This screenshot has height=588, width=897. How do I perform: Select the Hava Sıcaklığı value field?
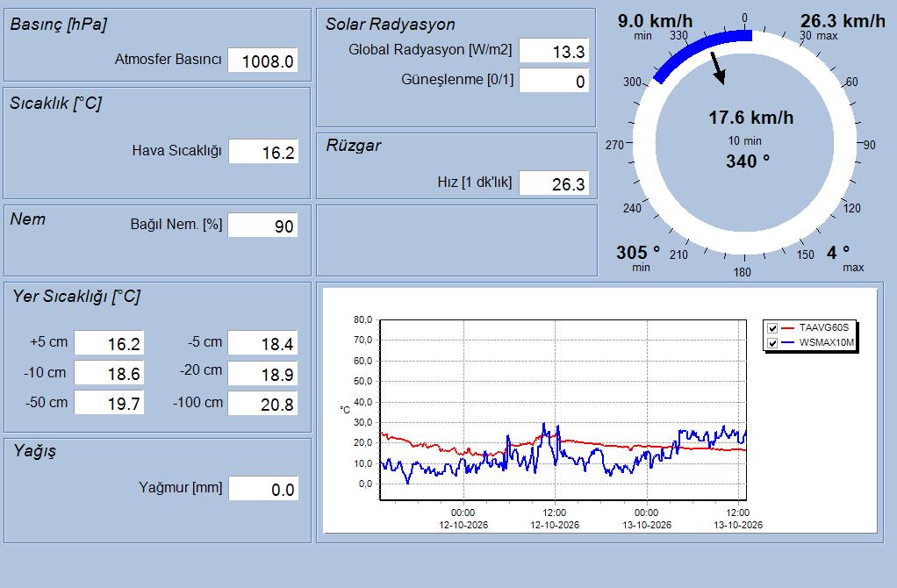tap(263, 152)
